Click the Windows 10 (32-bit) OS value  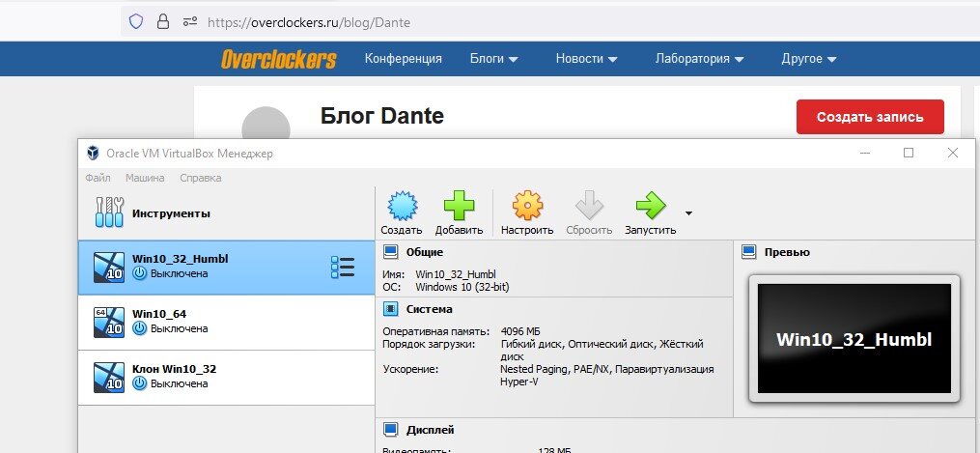pos(463,288)
